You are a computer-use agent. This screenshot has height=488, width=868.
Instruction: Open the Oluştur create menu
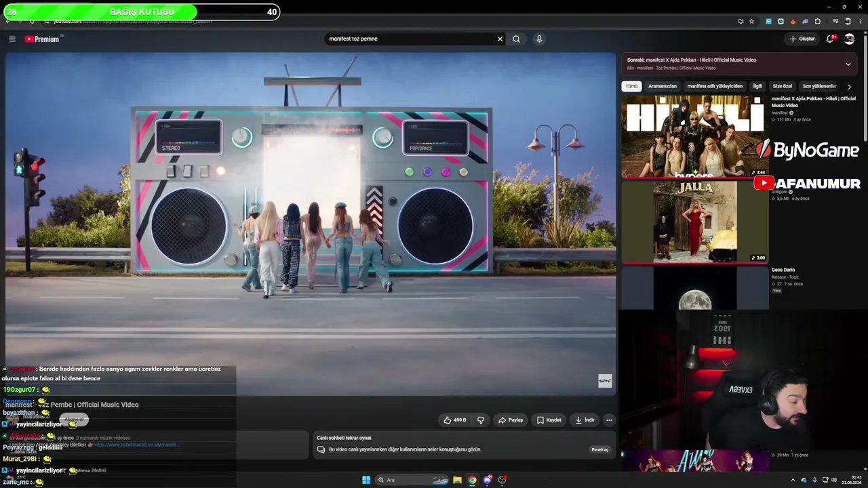pyautogui.click(x=802, y=39)
